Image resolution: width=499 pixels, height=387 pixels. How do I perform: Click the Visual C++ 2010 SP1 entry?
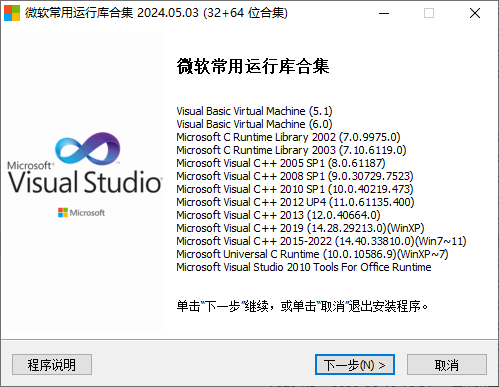(x=295, y=189)
